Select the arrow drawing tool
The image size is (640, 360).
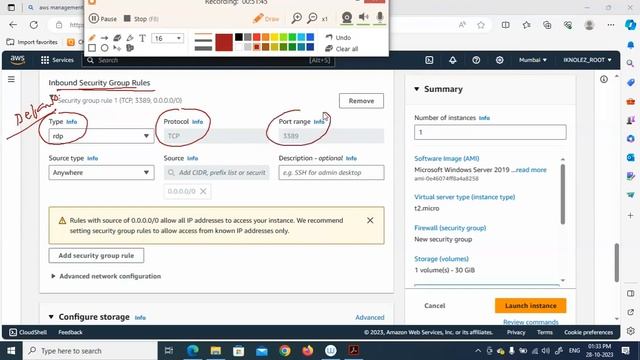point(104,38)
